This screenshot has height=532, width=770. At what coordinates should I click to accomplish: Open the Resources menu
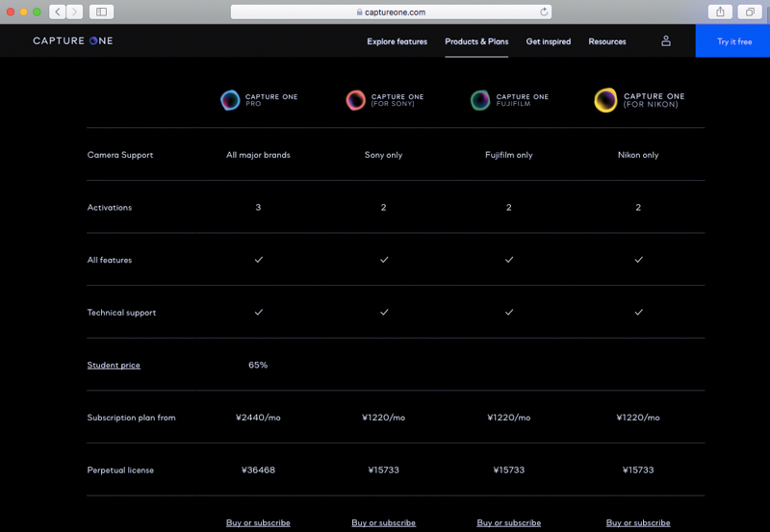pos(607,41)
